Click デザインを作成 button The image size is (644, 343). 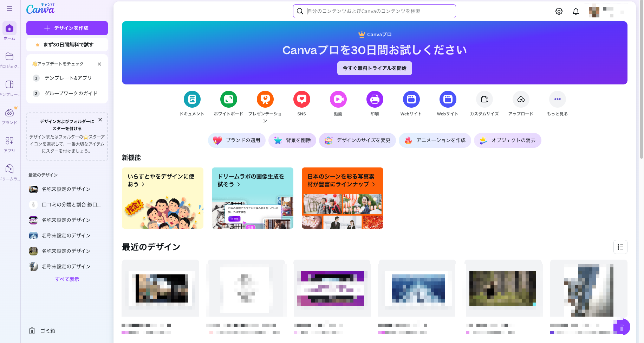tap(67, 28)
